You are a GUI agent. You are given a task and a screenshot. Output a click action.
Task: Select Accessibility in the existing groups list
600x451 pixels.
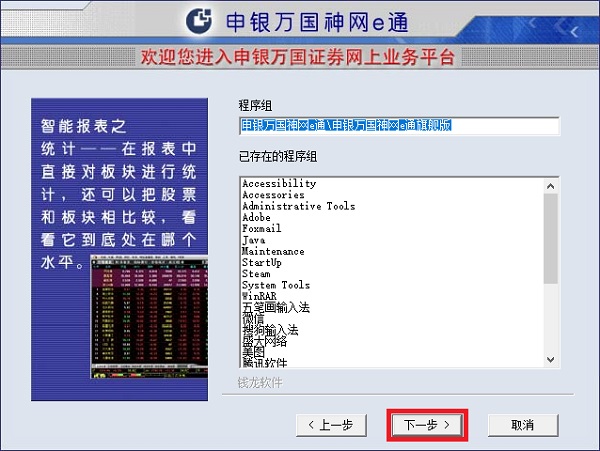click(279, 183)
